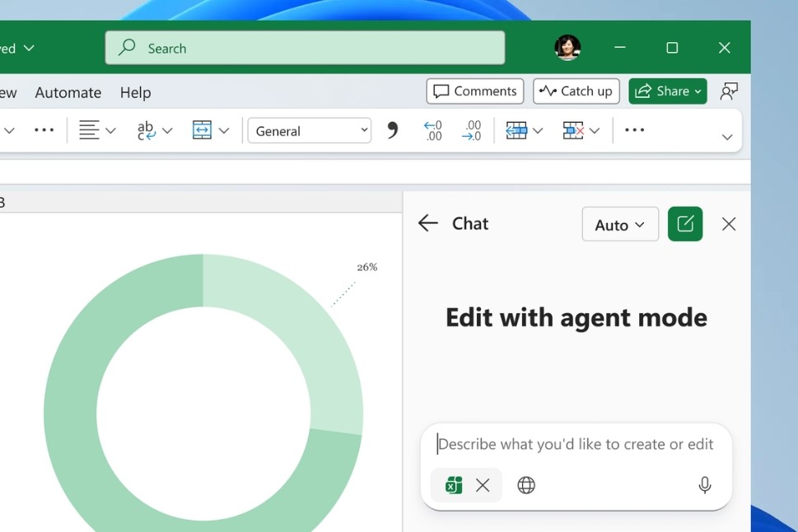Click the comma style number format icon
Image resolution: width=798 pixels, height=532 pixels.
coord(393,130)
